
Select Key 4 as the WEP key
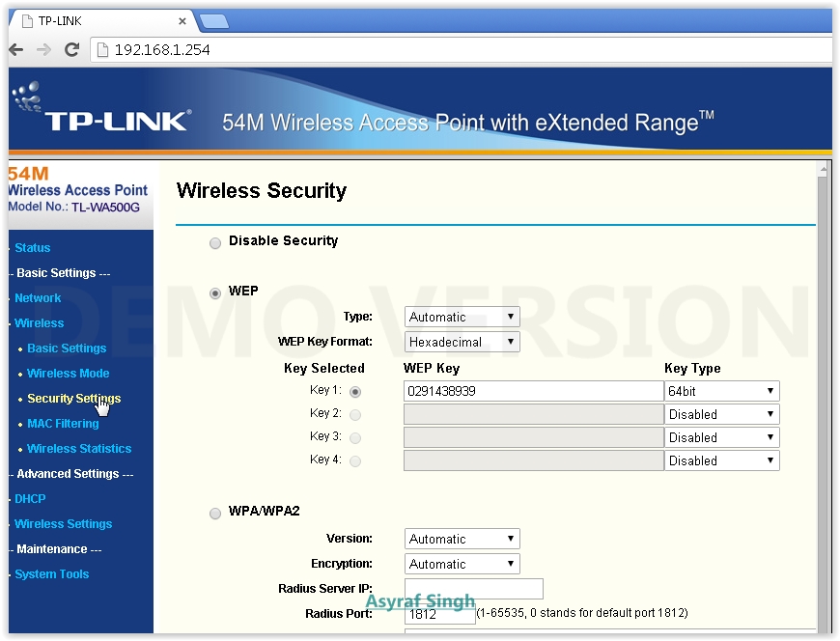point(354,460)
